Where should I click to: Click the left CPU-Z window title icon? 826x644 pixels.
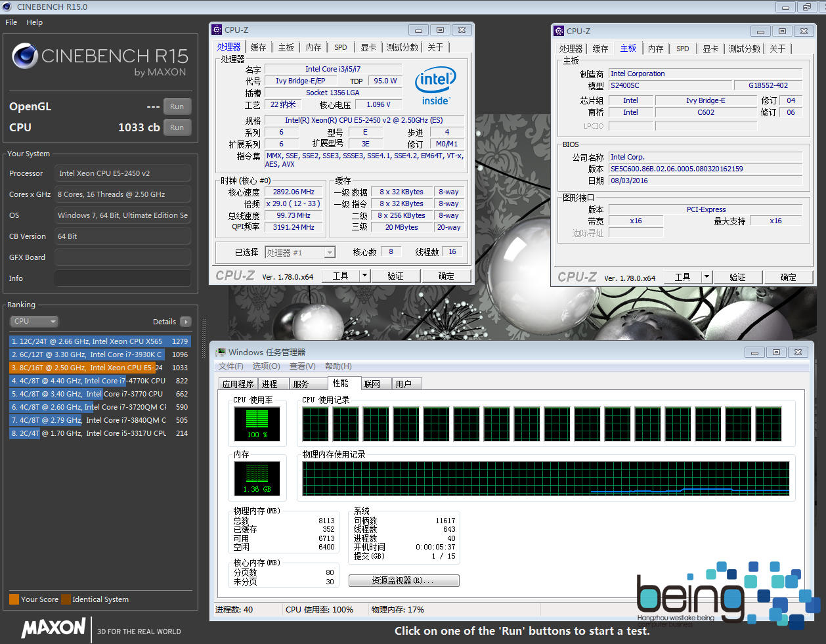click(x=217, y=30)
